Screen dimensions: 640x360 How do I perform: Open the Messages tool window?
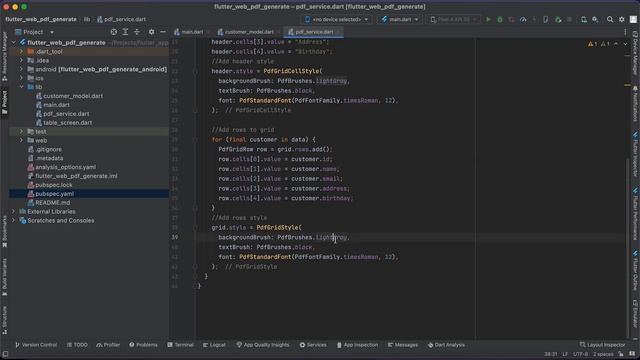click(x=403, y=345)
